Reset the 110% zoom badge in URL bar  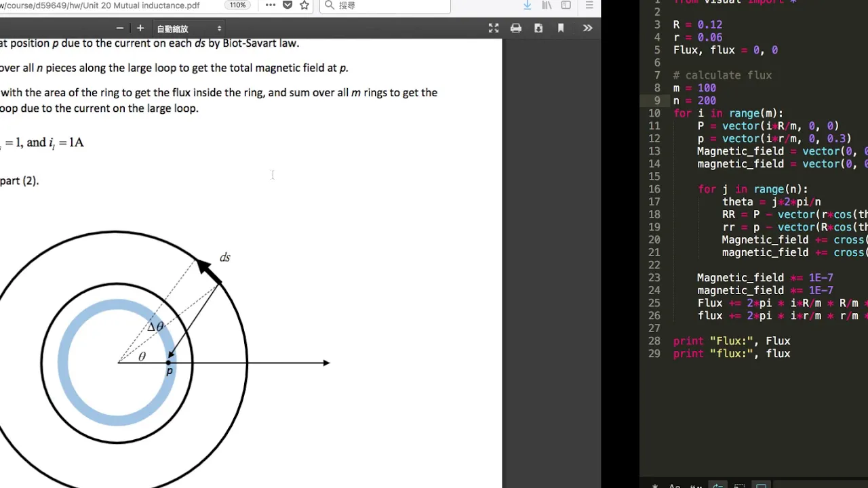pos(237,5)
